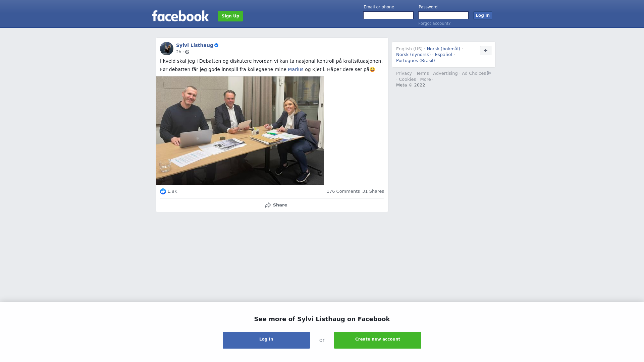Switch language to Norsk (bokmål)
This screenshot has height=362, width=644.
coord(443,49)
